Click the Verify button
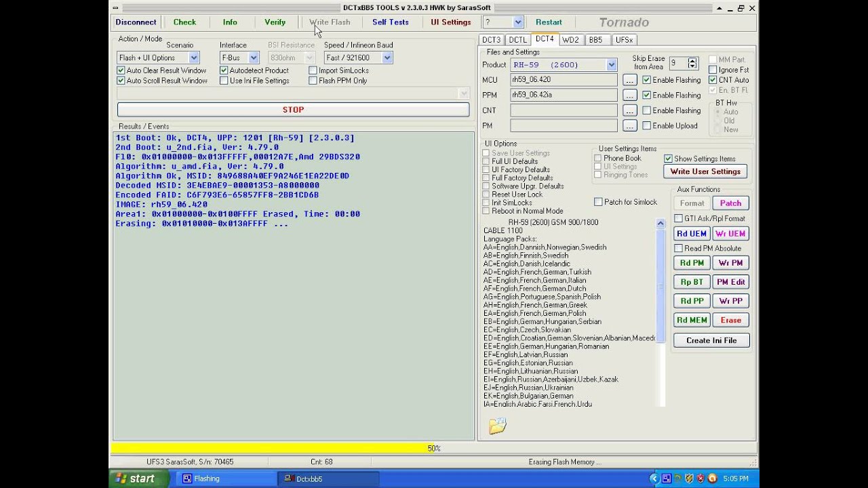868x488 pixels. point(275,22)
